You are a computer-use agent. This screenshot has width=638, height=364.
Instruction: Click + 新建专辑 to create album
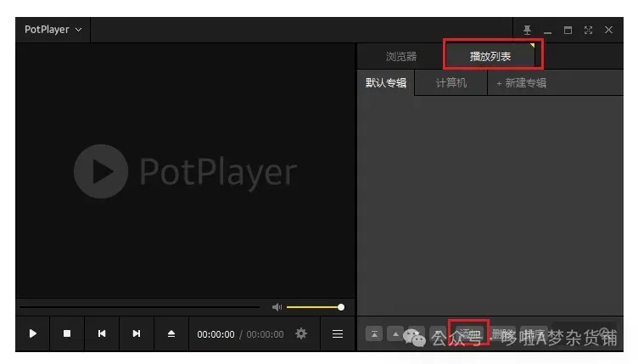(521, 83)
